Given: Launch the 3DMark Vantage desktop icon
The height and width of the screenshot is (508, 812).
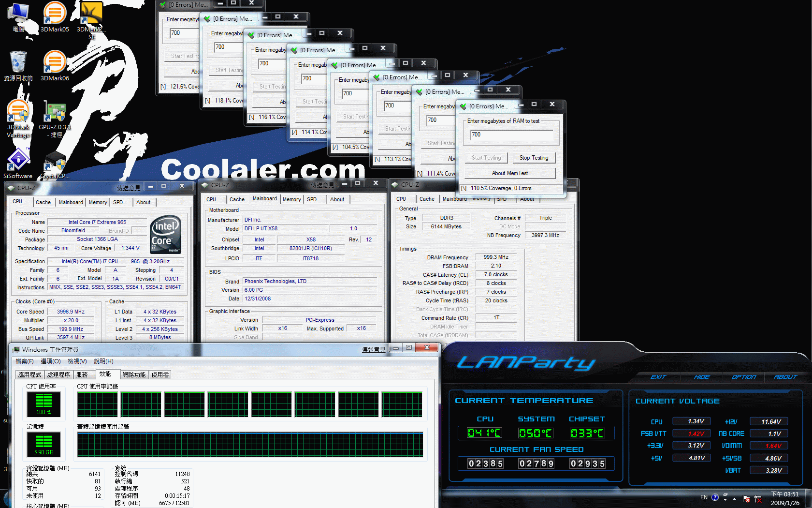Looking at the screenshot, I should coord(18,119).
